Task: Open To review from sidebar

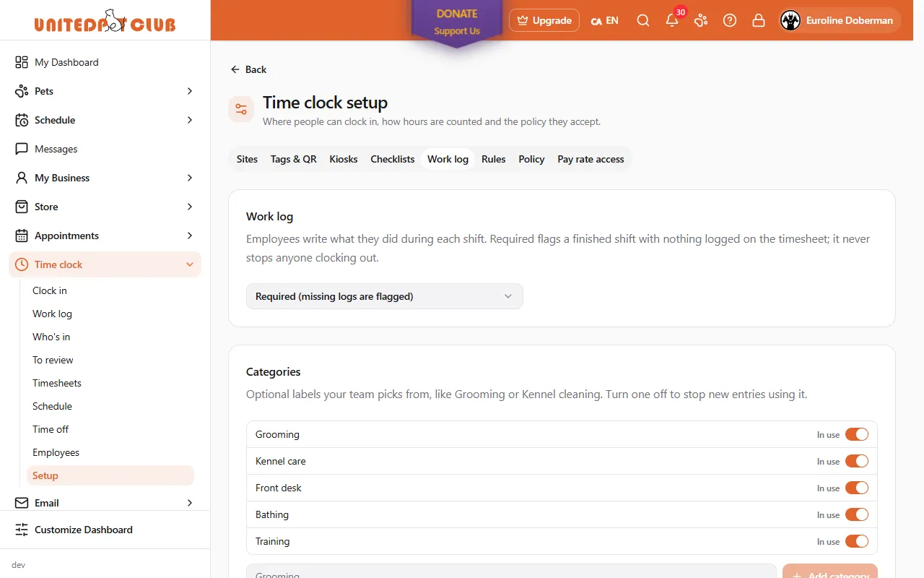Action: click(x=53, y=360)
